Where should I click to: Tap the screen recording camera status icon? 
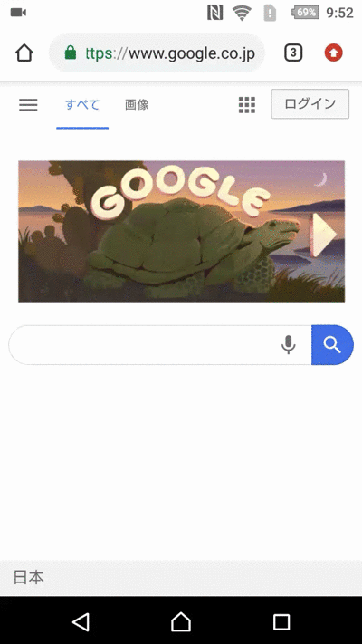(x=18, y=13)
